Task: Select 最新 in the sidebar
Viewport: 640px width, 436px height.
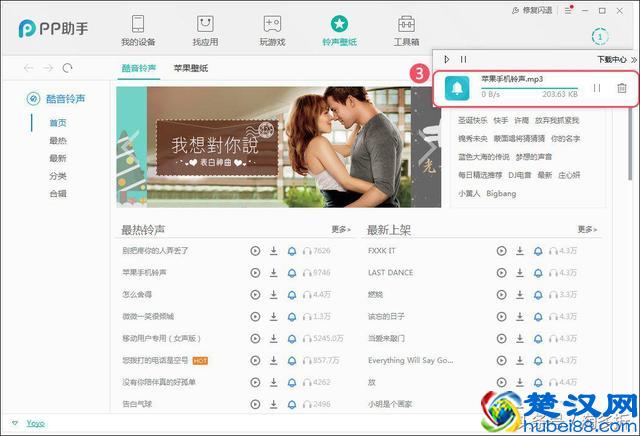Action: click(x=58, y=158)
